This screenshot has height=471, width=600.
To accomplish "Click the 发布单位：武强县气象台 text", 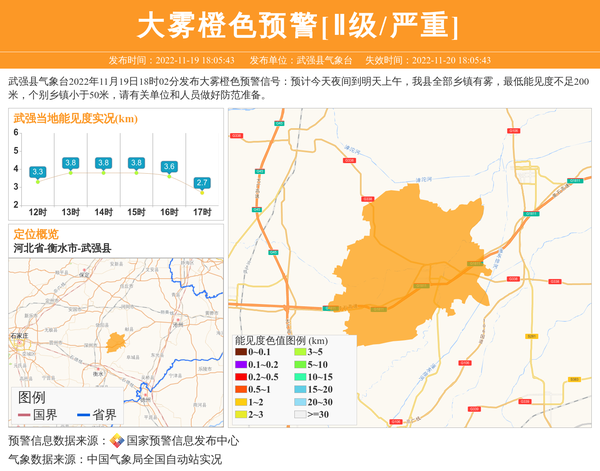I will coord(301,60).
